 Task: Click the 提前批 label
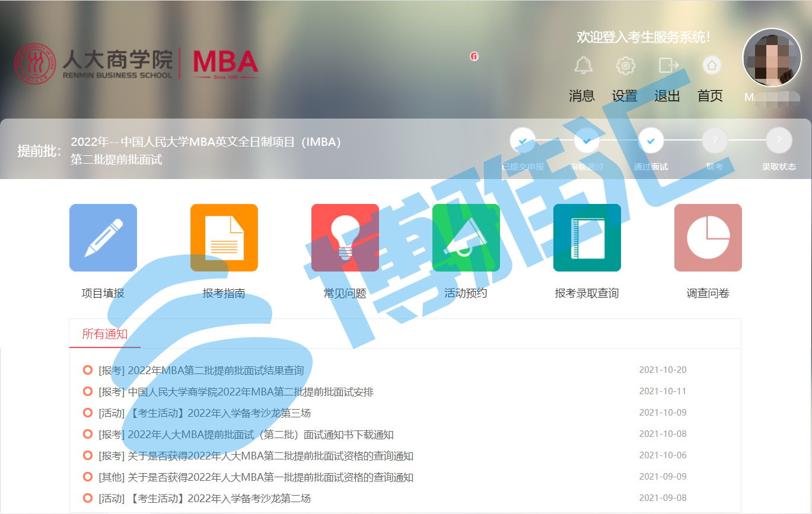coord(40,151)
